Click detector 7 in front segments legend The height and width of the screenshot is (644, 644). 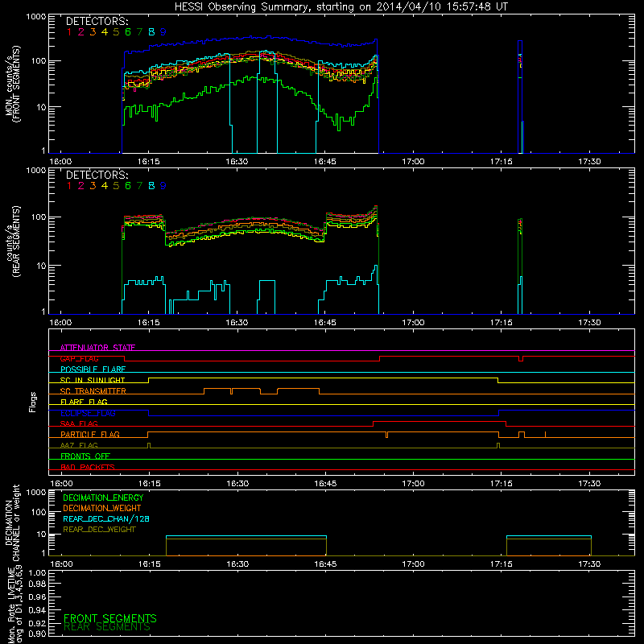tap(139, 32)
